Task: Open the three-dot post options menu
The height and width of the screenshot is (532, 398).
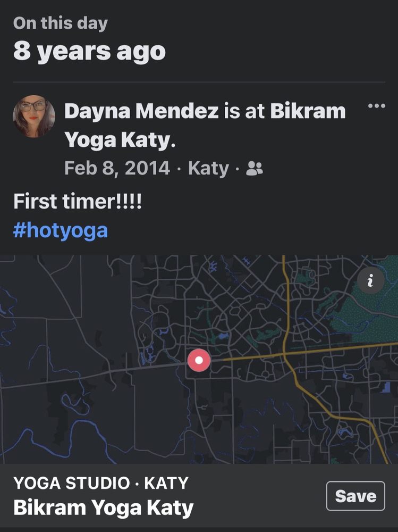Action: tap(377, 106)
